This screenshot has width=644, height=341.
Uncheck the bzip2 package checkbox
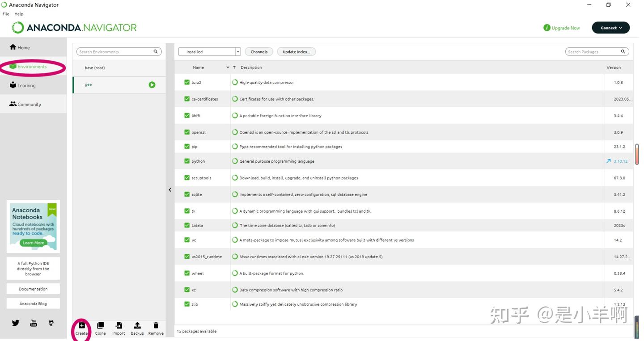pos(187,82)
